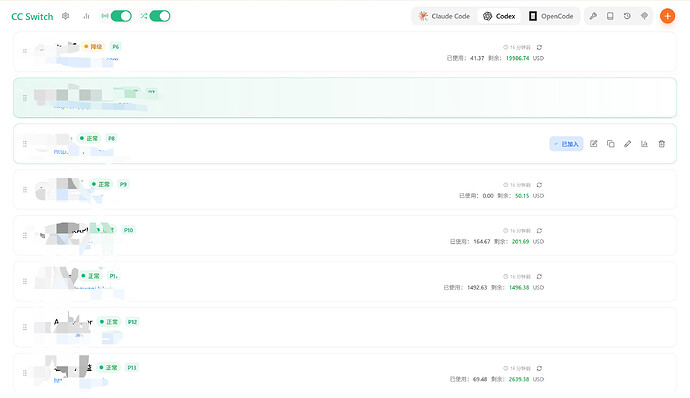Click the pencil icon on the P8 row
This screenshot has height=398, width=690.
[x=628, y=144]
